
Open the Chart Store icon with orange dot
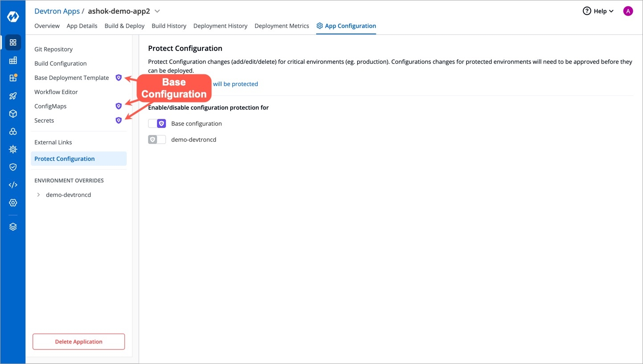coord(13,78)
